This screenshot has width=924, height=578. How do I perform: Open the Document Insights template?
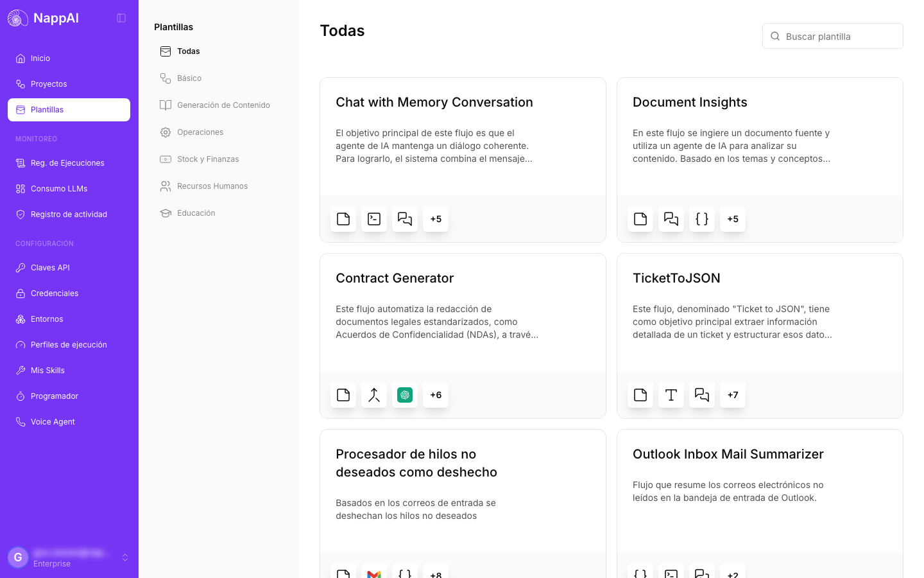click(x=760, y=160)
